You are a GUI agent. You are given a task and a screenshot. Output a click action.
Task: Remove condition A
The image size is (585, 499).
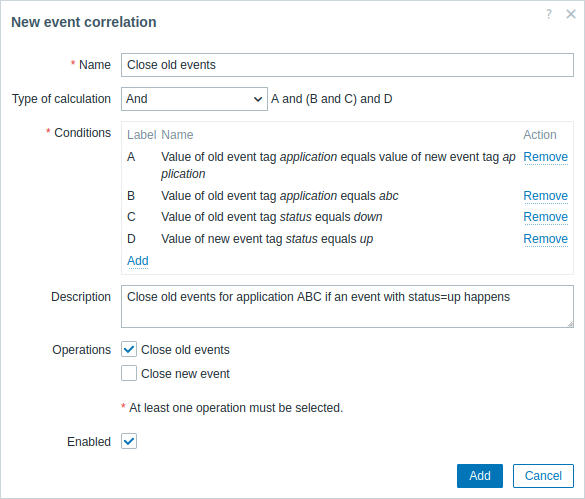click(x=545, y=157)
